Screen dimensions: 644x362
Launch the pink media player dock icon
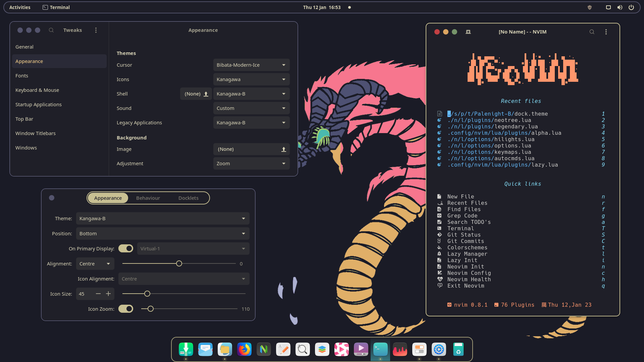341,349
